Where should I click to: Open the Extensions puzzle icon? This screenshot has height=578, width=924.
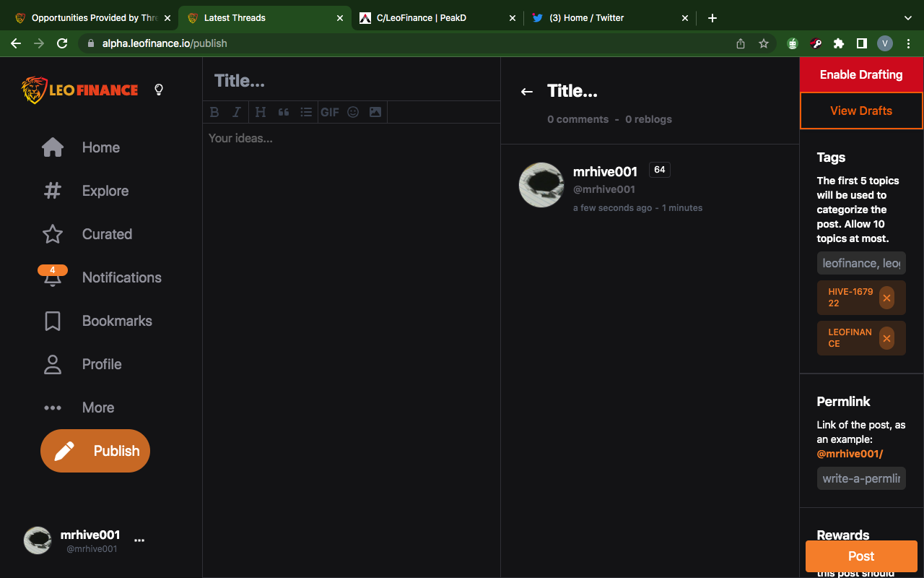coord(839,43)
